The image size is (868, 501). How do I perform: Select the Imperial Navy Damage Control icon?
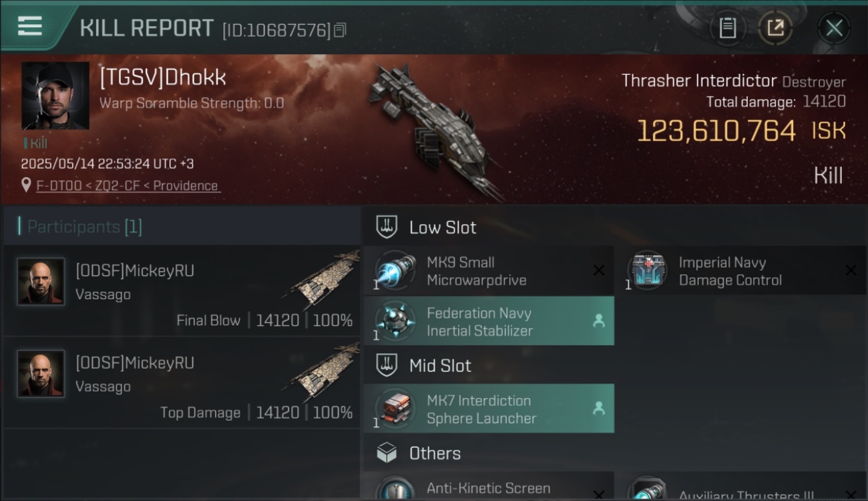[648, 271]
